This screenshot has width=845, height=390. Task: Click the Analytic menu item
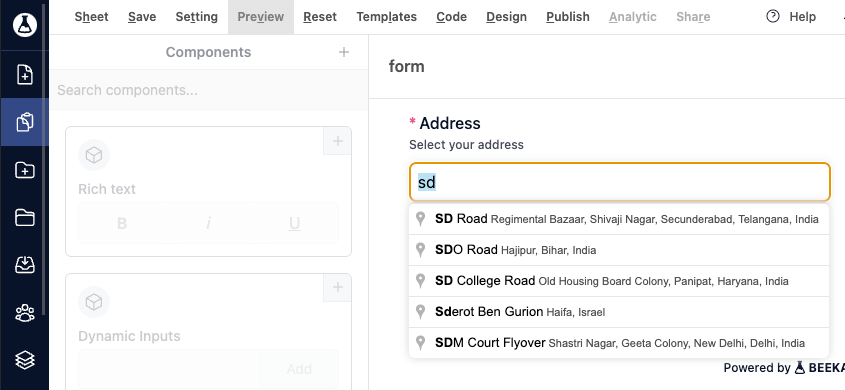[x=633, y=17]
